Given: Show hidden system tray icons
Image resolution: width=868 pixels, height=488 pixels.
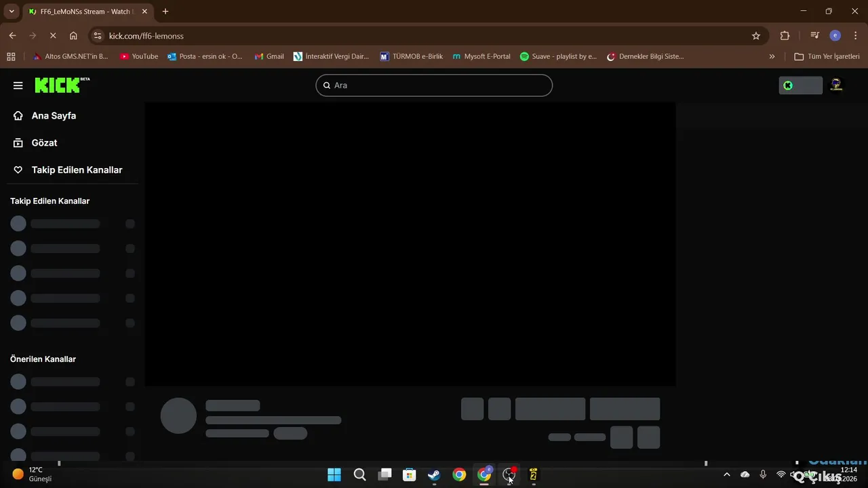Looking at the screenshot, I should [727, 474].
